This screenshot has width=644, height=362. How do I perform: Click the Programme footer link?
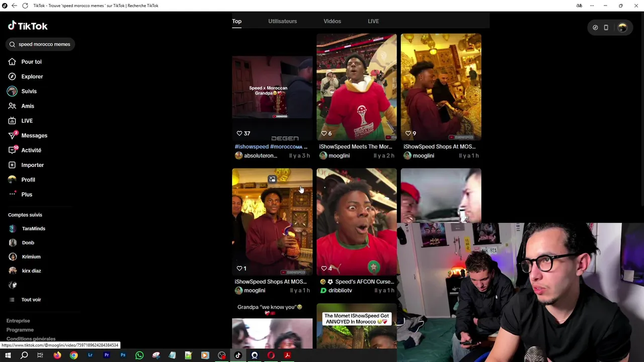[x=20, y=330]
